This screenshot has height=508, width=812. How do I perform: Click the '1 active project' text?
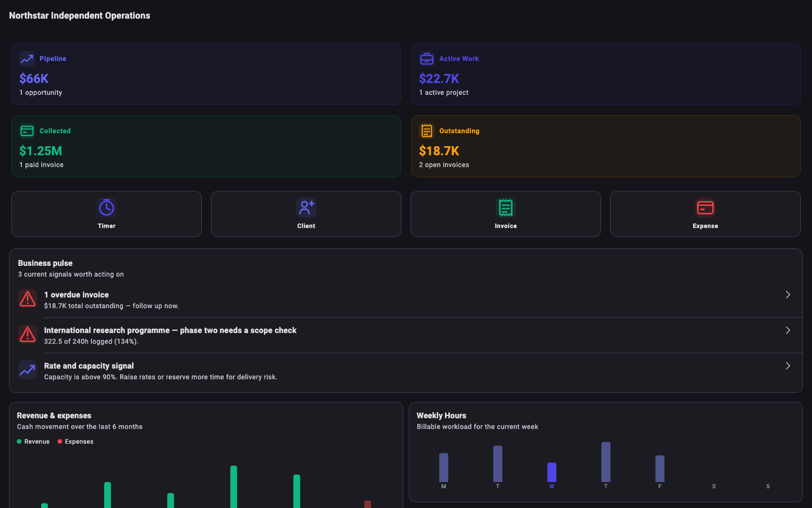[x=444, y=93]
